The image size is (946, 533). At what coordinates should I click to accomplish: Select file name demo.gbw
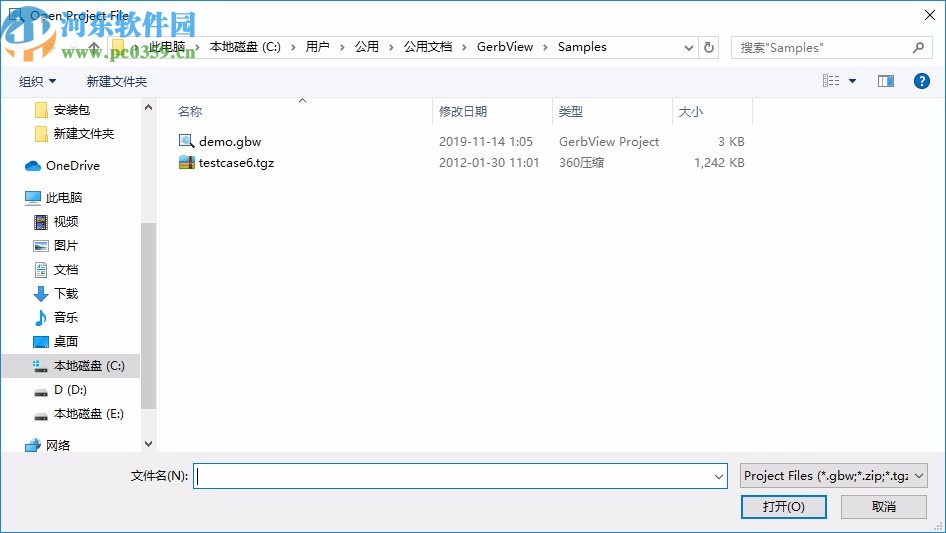coord(230,142)
